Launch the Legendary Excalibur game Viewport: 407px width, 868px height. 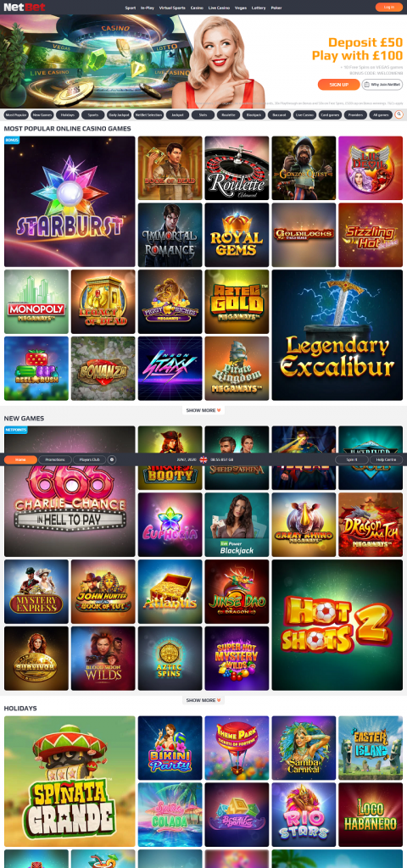[337, 335]
